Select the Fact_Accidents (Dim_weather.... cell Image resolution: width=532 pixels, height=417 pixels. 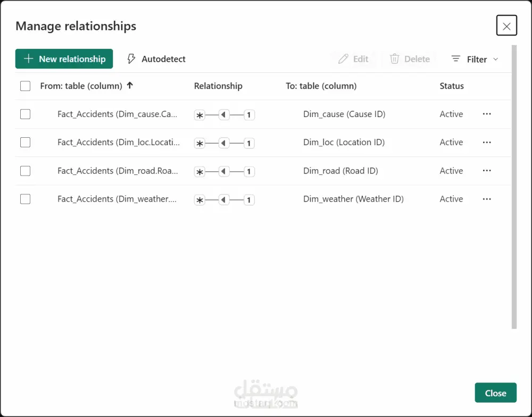point(117,199)
